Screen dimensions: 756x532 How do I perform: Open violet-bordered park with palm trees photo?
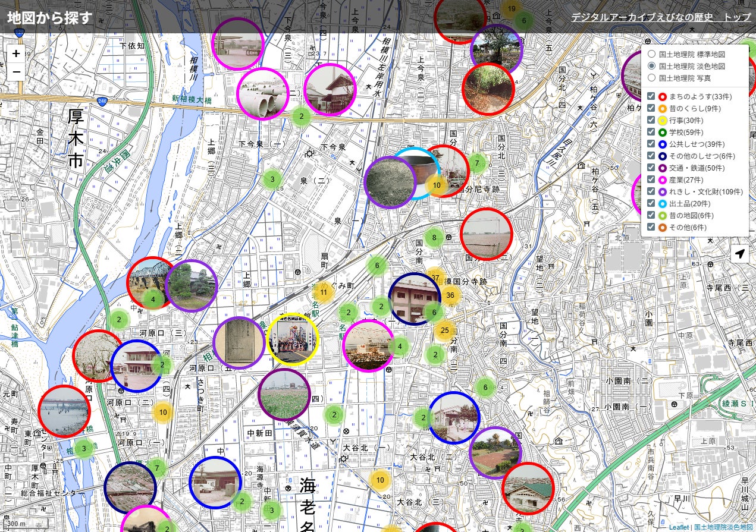495,452
